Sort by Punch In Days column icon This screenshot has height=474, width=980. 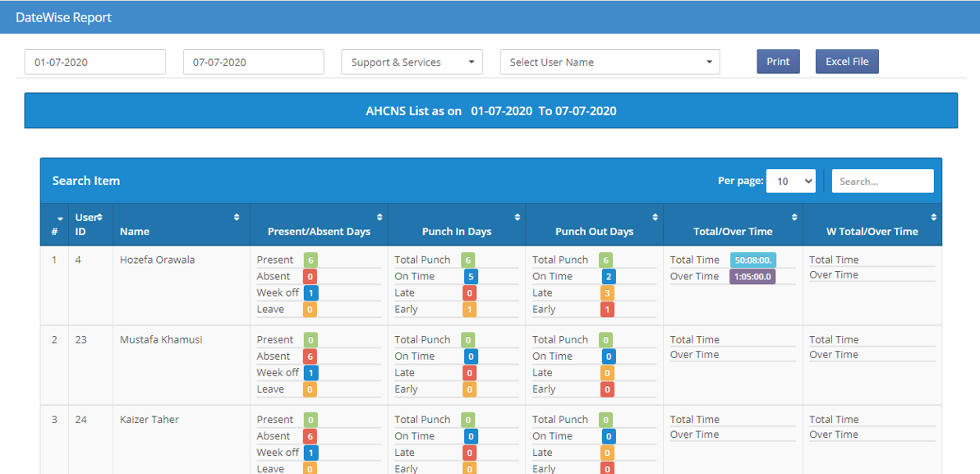(518, 218)
